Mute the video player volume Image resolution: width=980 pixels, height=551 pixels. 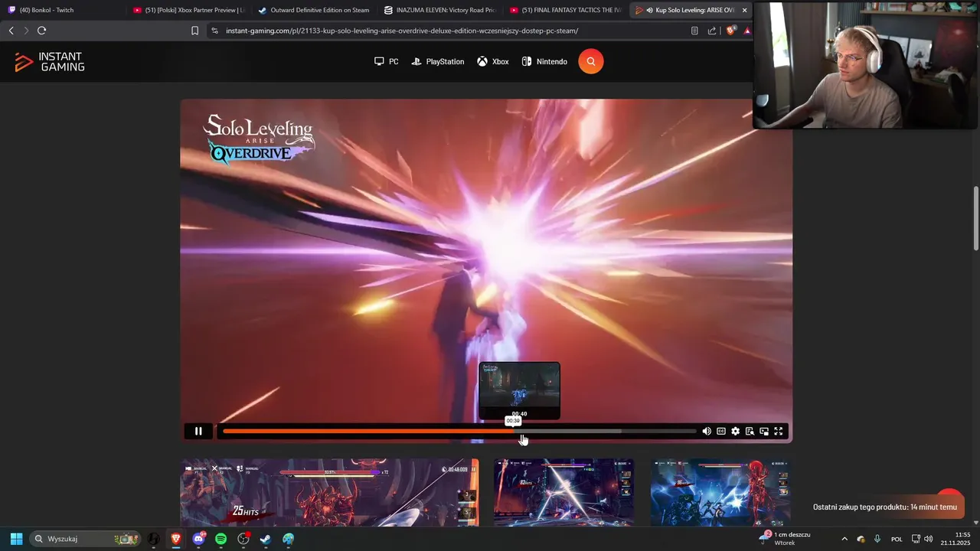click(x=707, y=432)
